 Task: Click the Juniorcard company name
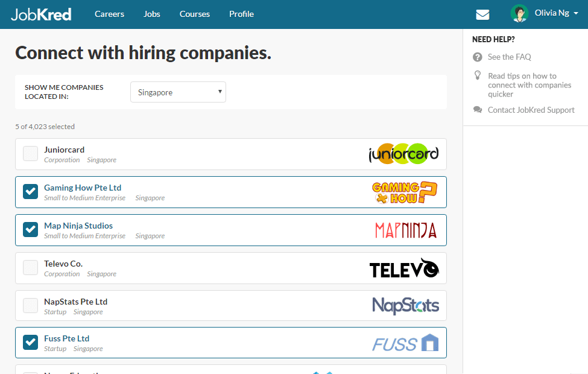pos(64,150)
